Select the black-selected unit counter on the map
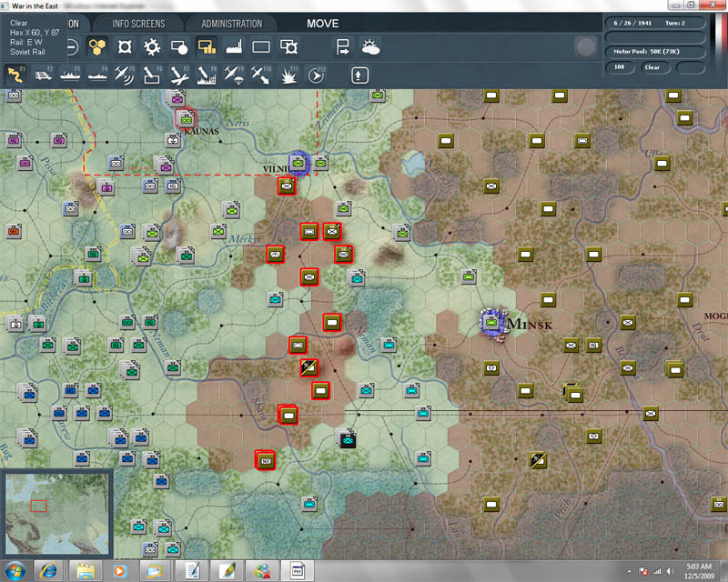 (x=348, y=439)
